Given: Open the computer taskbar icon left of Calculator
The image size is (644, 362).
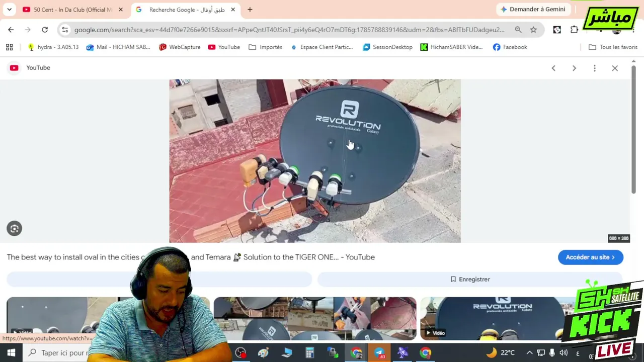Looking at the screenshot, I should click(287, 353).
